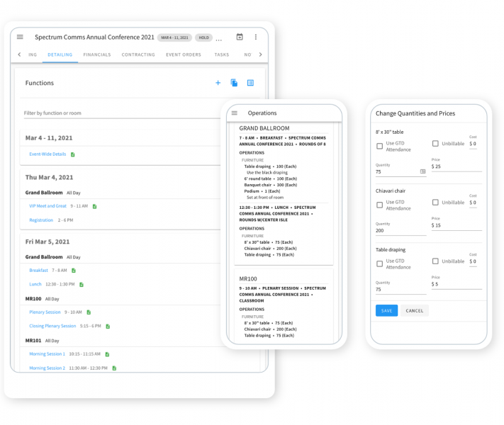Click the Filter by function or room field
Screen dimensions: 504x425
point(121,113)
